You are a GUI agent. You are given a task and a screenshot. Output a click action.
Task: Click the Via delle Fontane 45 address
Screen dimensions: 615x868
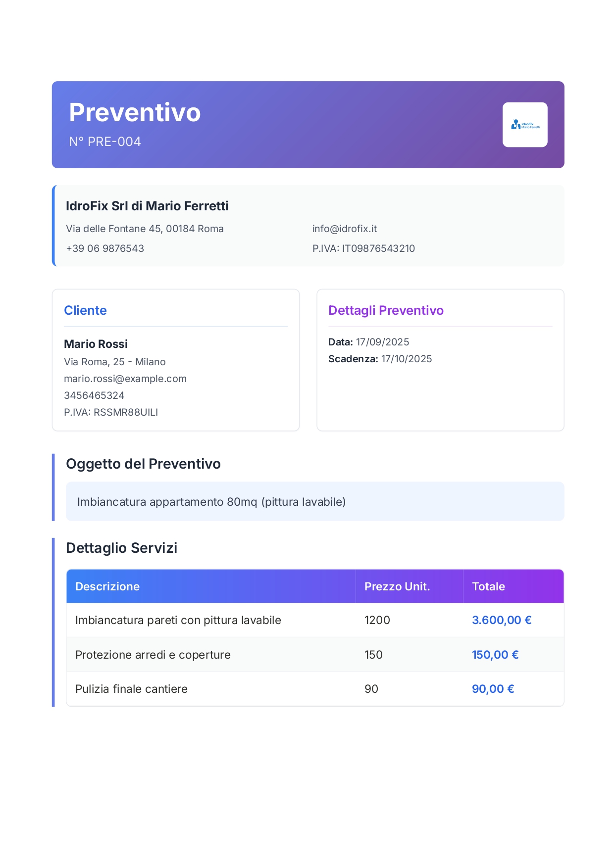pyautogui.click(x=145, y=229)
